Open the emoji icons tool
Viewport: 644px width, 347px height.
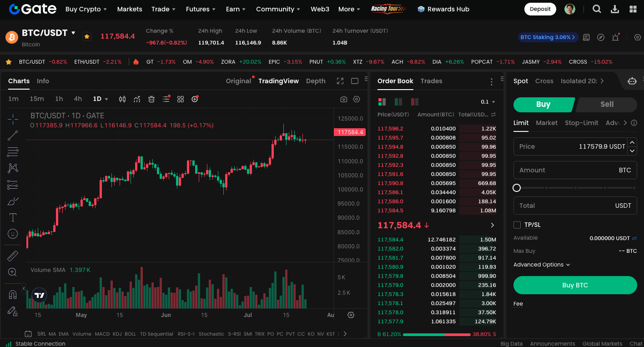13,234
